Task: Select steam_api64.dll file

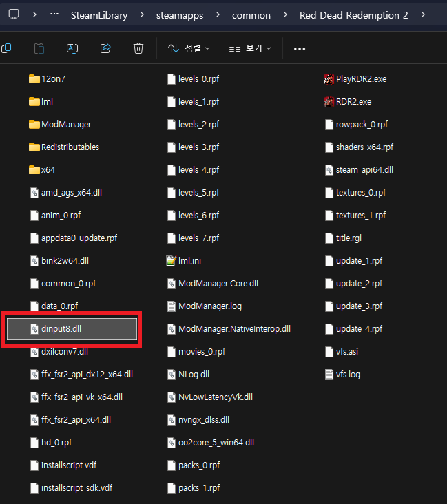Action: [360, 169]
